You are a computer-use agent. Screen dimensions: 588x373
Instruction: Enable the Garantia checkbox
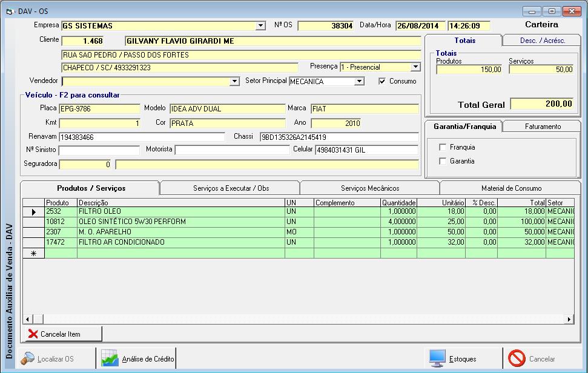point(443,160)
